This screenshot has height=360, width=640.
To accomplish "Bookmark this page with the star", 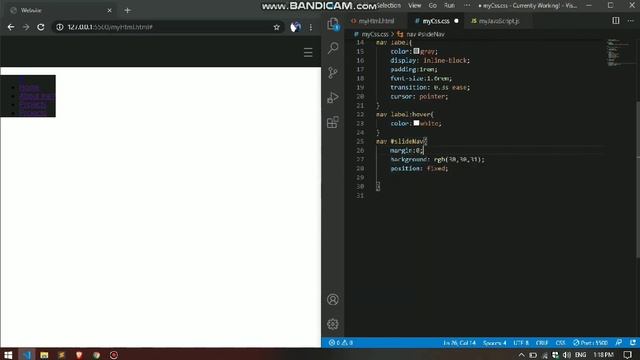I will click(x=276, y=27).
